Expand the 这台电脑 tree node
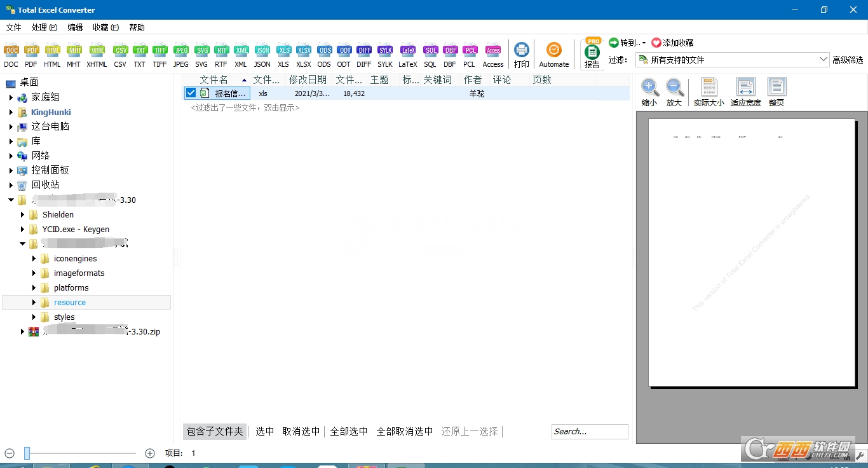Screen dimensions: 868x468 11,127
